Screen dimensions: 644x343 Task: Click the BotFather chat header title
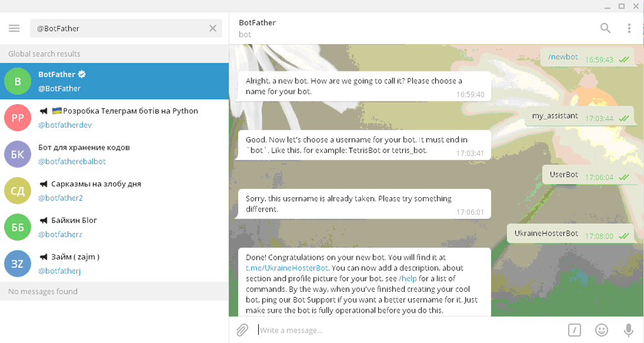(x=258, y=23)
